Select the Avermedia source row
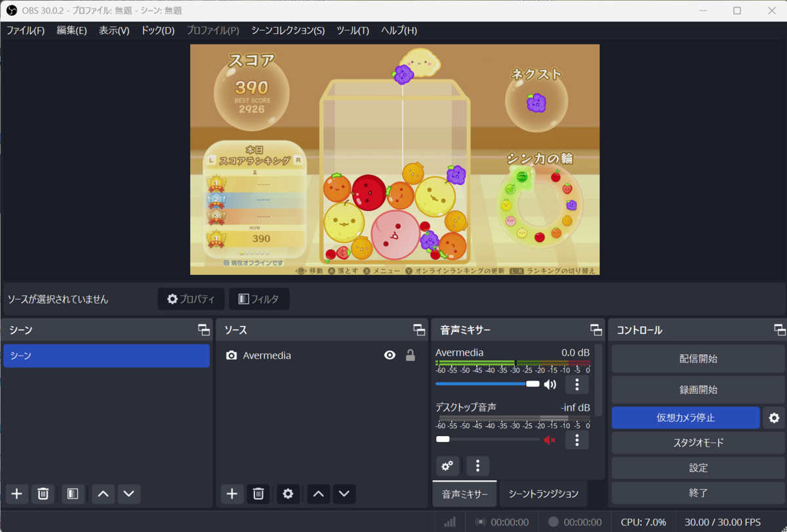The height and width of the screenshot is (532, 787). [x=321, y=356]
